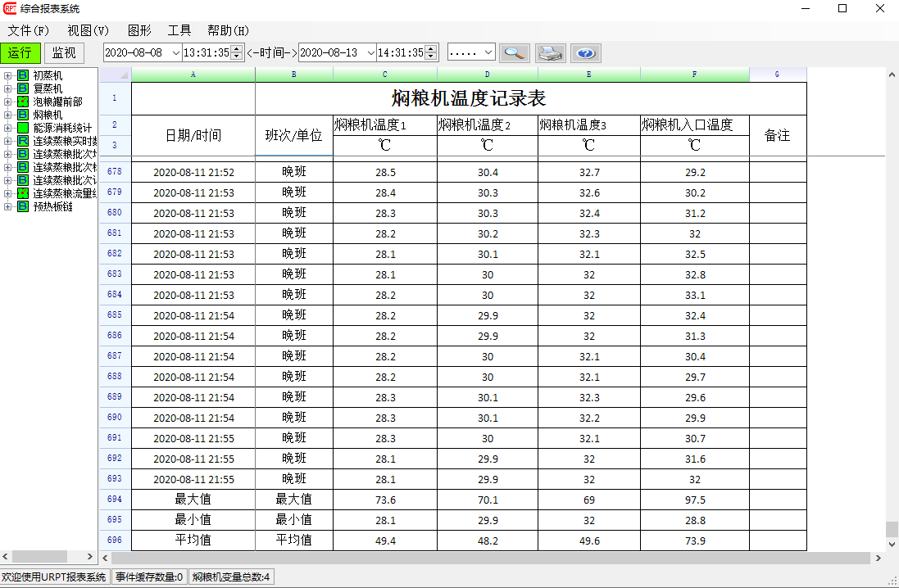Image resolution: width=899 pixels, height=588 pixels.
Task: Click the printer icon to print report
Action: [x=550, y=53]
